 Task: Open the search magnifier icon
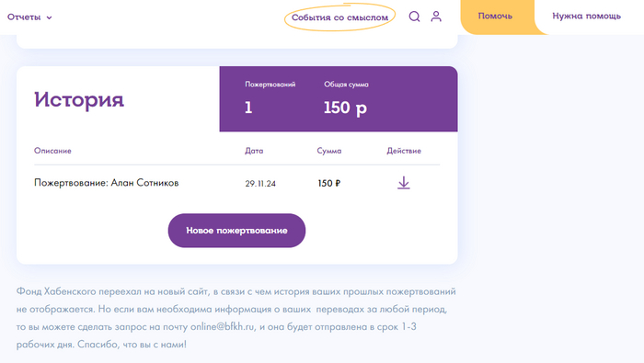click(x=414, y=17)
